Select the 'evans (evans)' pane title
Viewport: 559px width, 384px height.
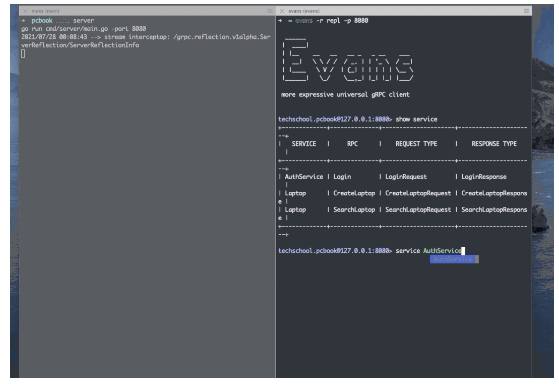(x=304, y=11)
